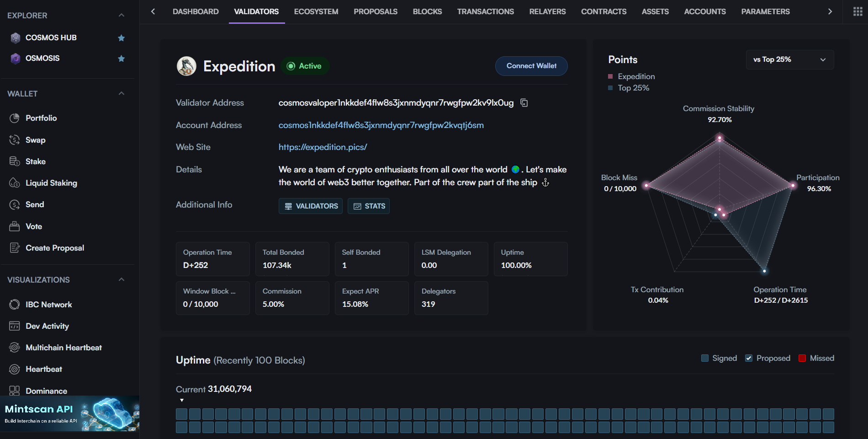Click the Expedition validator avatar
This screenshot has width=868, height=439.
point(186,66)
